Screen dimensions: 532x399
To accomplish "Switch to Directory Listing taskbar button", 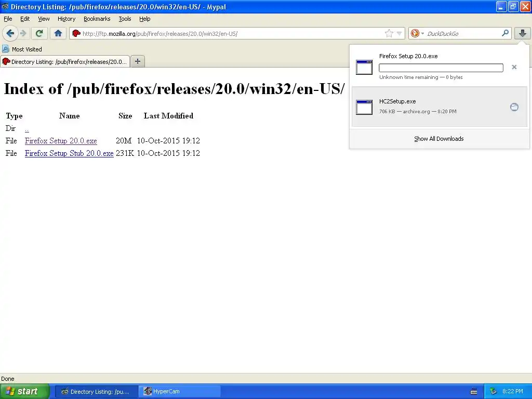I will click(96, 392).
